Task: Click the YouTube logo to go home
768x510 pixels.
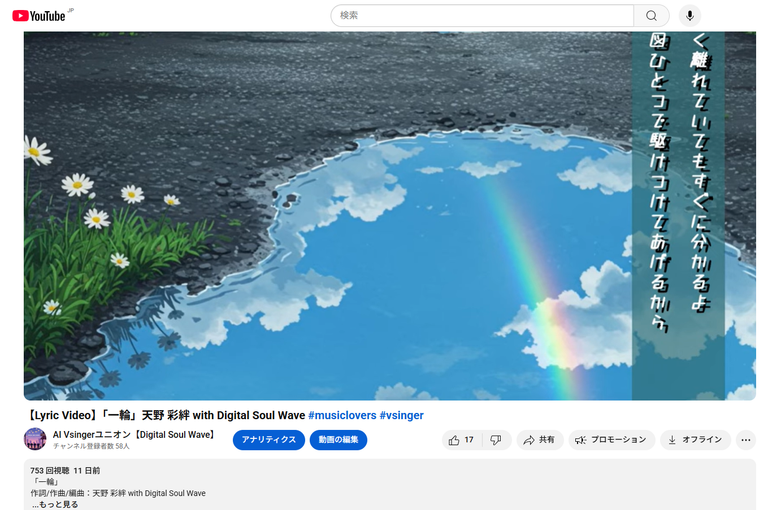Action: (39, 16)
